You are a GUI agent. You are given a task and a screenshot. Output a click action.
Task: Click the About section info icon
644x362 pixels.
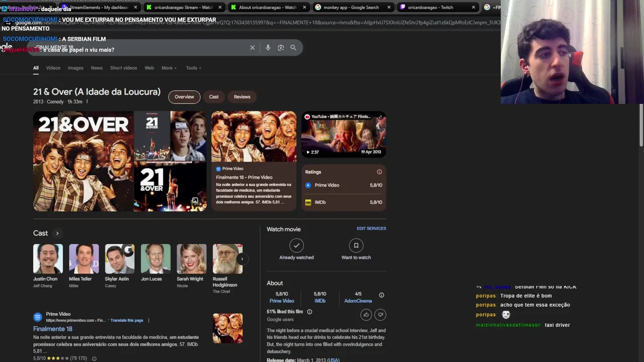pos(381,295)
